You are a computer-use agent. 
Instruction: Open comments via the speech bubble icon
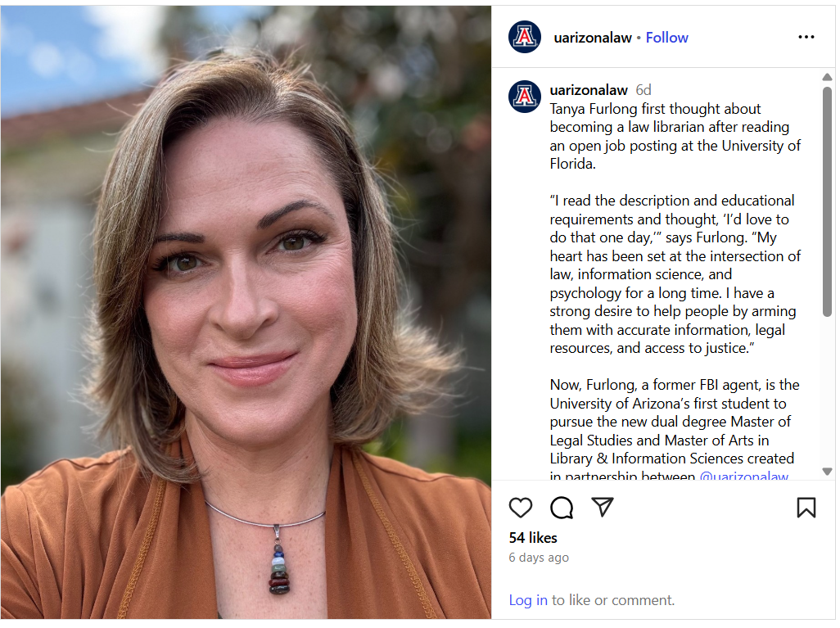[562, 508]
